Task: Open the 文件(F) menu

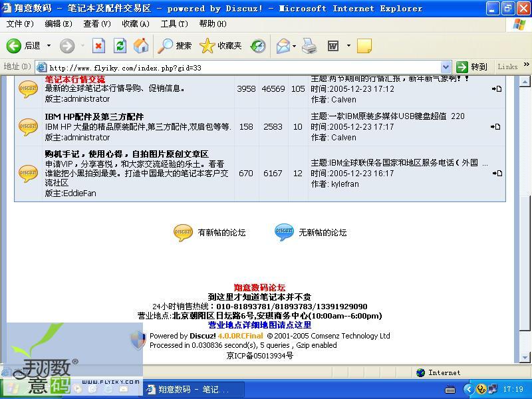Action: coord(20,24)
